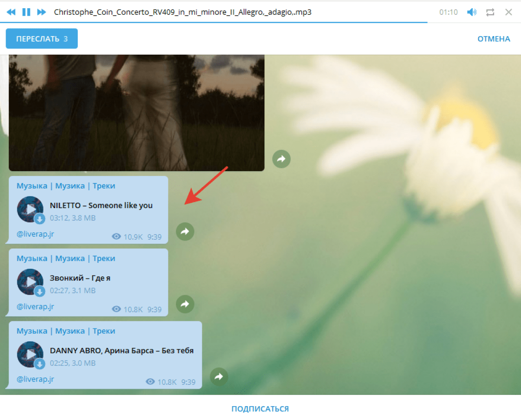Pause the playing Christophe Coin track
Viewport: 521px width, 420px height.
coord(26,12)
